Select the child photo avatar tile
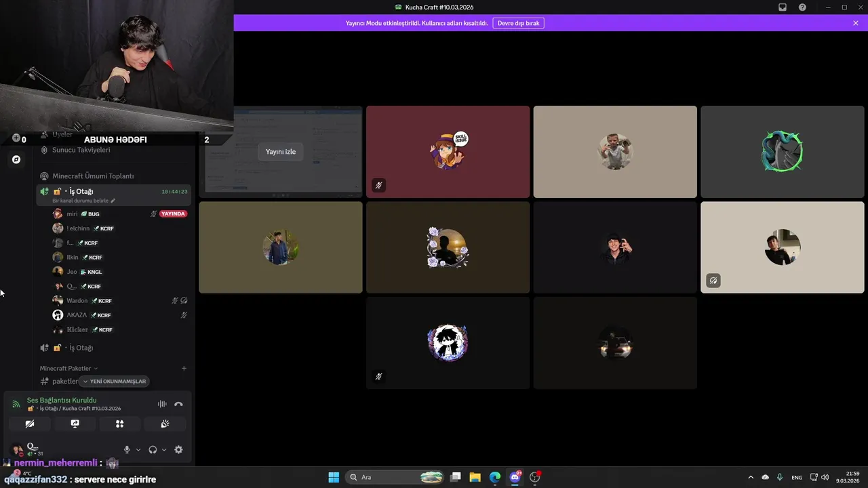Viewport: 868px width, 488px height. 615,152
